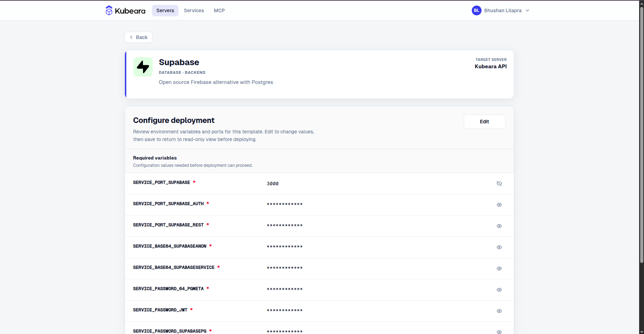The image size is (644, 334).
Task: Reveal the SERVICE_PORT_SUPABASE_AUTH value
Action: tap(499, 205)
